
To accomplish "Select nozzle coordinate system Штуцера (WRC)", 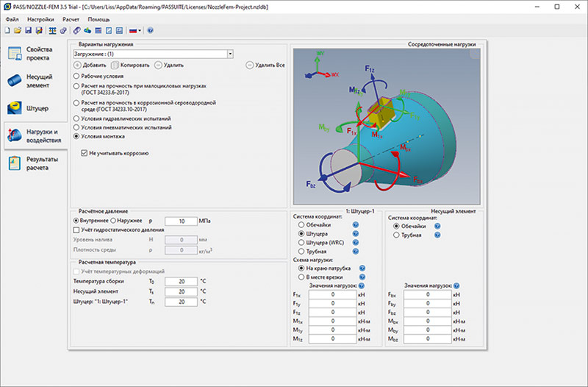I will click(x=301, y=243).
